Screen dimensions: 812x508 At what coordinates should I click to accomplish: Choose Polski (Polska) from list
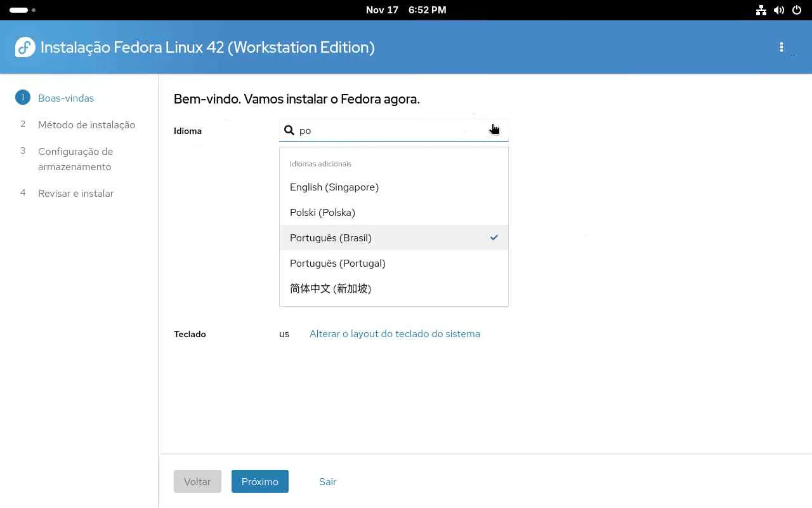tap(322, 213)
